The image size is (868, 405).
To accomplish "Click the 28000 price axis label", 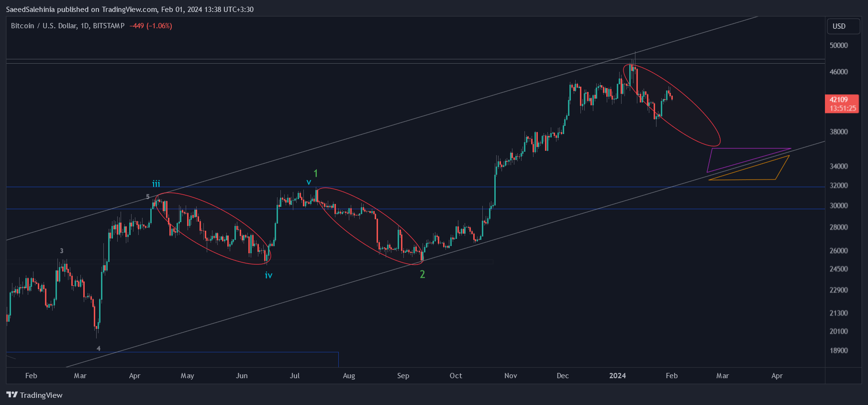I will [838, 227].
